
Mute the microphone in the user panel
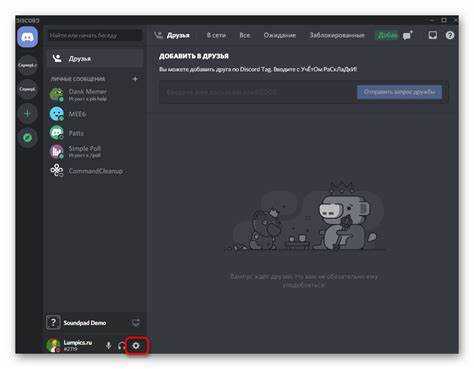(108, 346)
